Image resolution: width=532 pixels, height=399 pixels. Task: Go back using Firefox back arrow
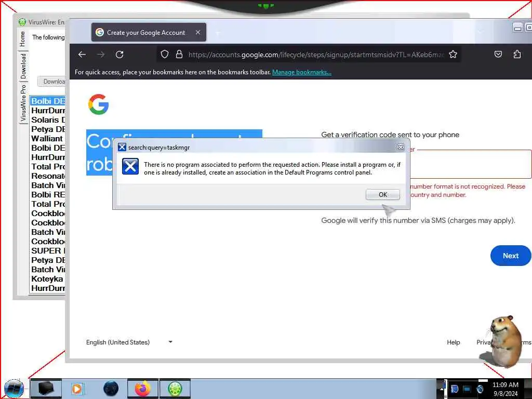82,54
